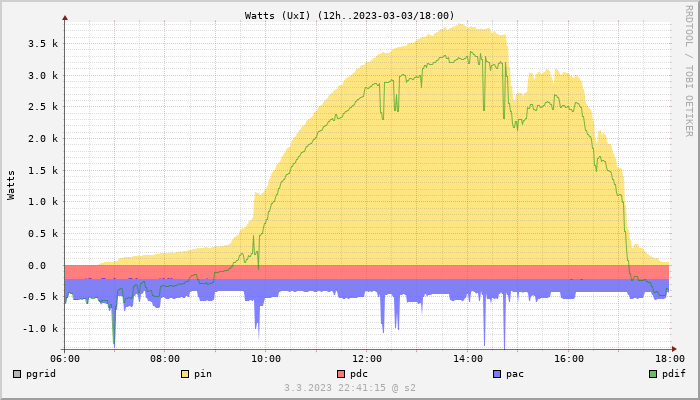
Task: Select the pgrid legend label
Action: click(41, 374)
